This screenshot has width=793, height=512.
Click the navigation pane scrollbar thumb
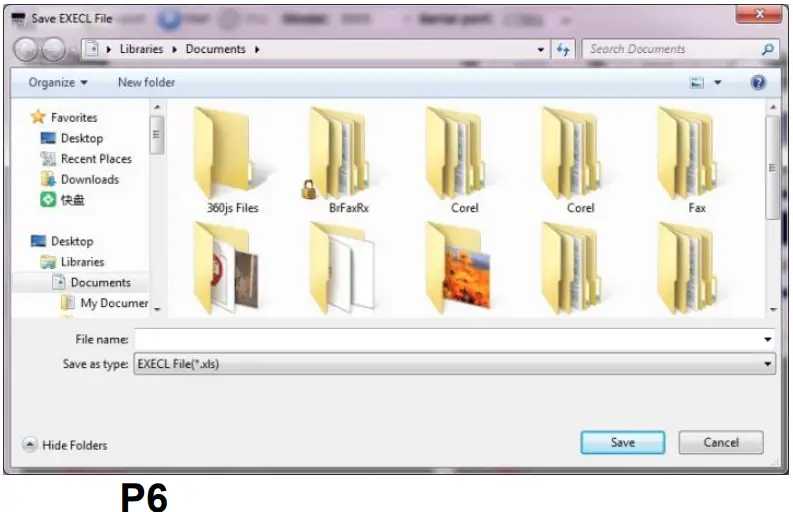(x=156, y=135)
